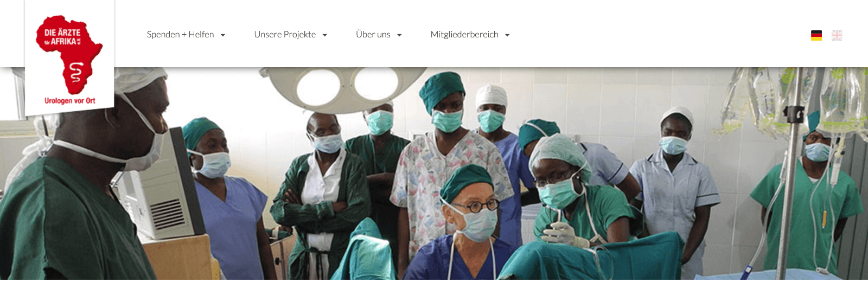Viewport: 868px width, 283px height.
Task: Open the Unsere Projekte menu item
Action: click(285, 35)
